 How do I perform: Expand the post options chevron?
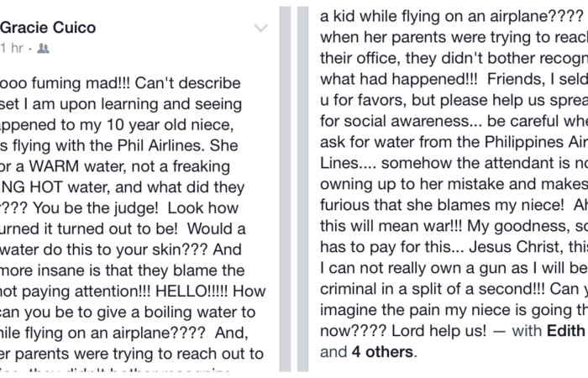point(260,28)
